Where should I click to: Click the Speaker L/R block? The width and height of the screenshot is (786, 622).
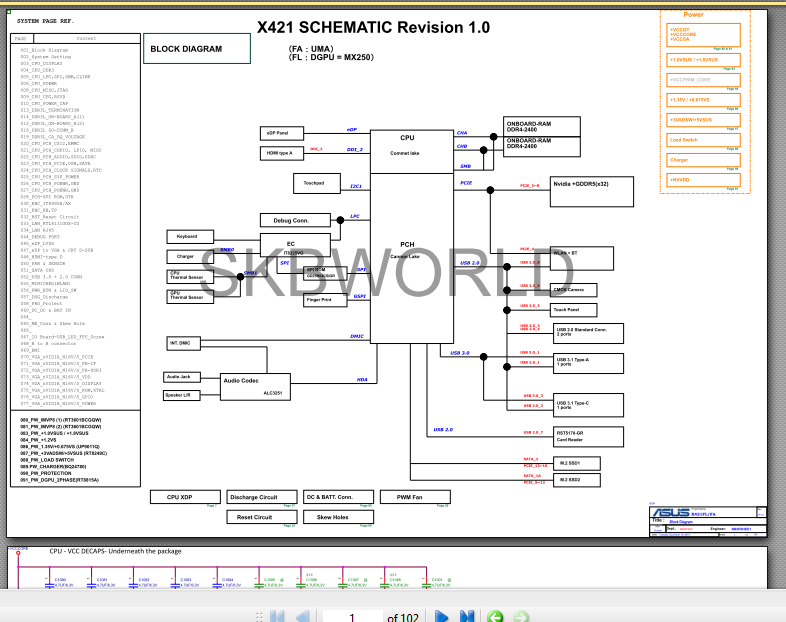tap(181, 395)
